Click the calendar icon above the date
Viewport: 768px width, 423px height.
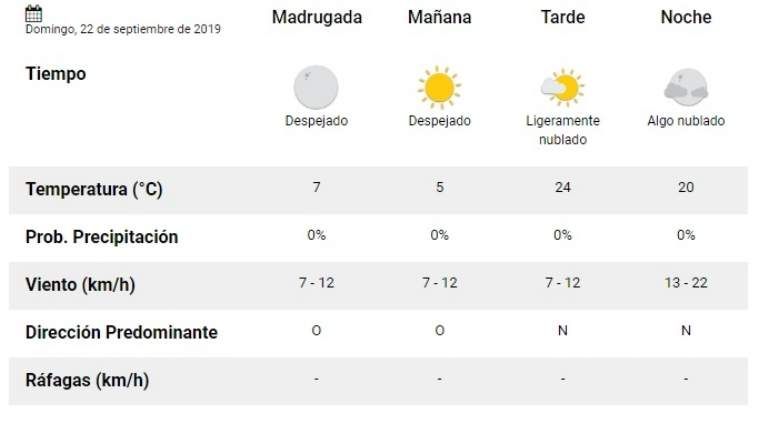point(33,13)
